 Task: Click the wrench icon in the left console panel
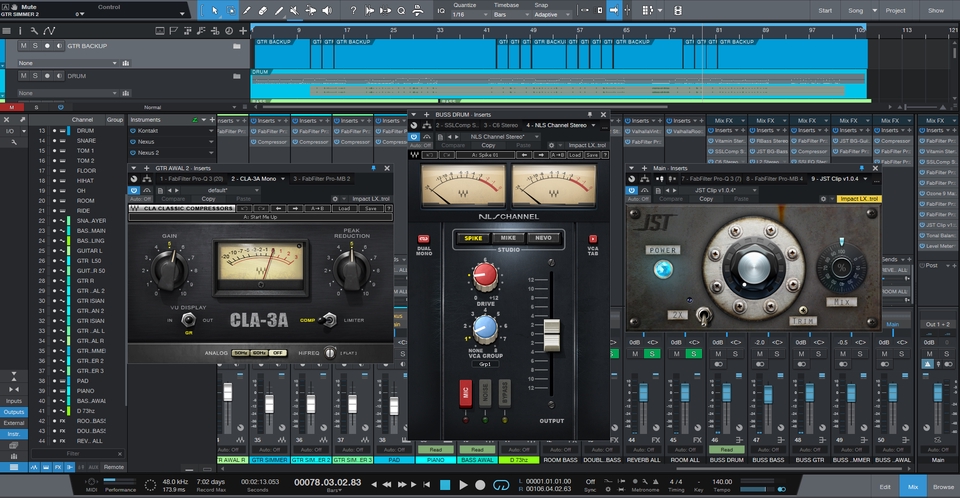pyautogui.click(x=14, y=142)
